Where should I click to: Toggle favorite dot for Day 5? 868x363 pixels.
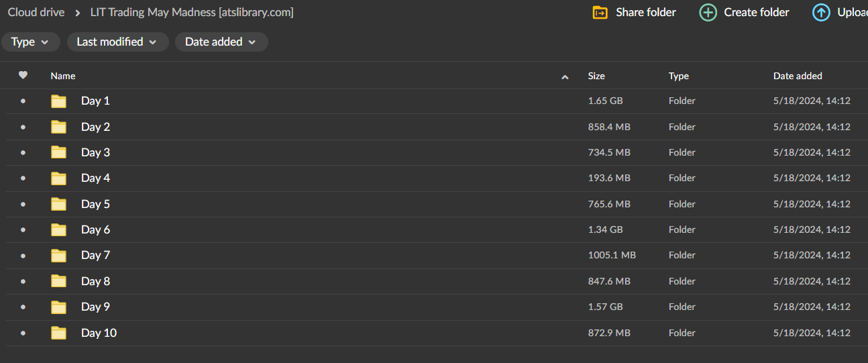point(23,204)
